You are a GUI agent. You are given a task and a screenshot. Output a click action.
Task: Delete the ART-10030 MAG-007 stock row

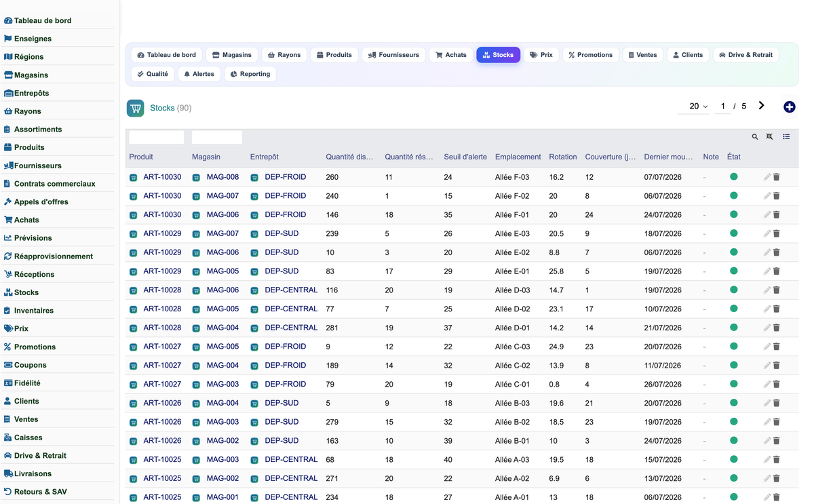[x=777, y=196]
